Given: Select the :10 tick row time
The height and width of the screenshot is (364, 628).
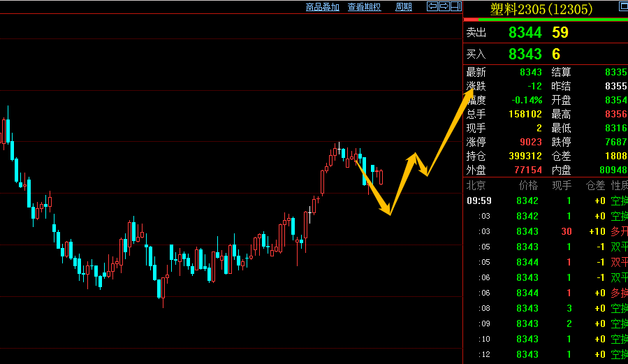Looking at the screenshot, I should tap(484, 339).
